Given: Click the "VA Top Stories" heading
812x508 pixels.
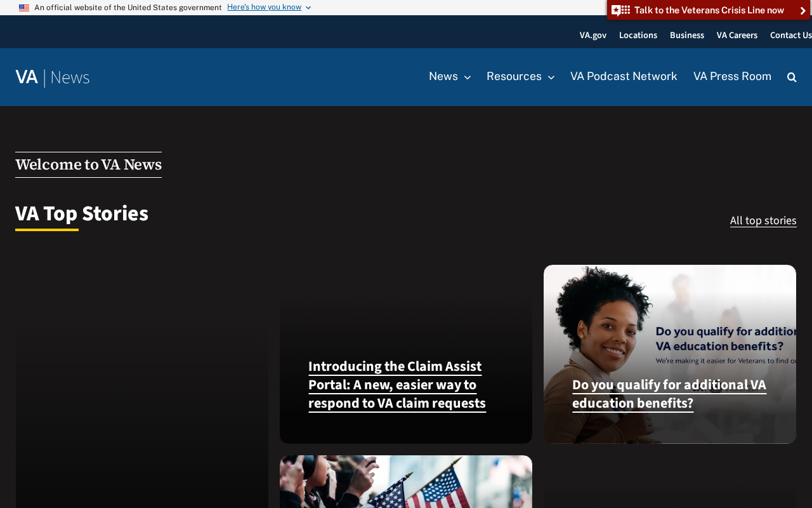Looking at the screenshot, I should 82,213.
